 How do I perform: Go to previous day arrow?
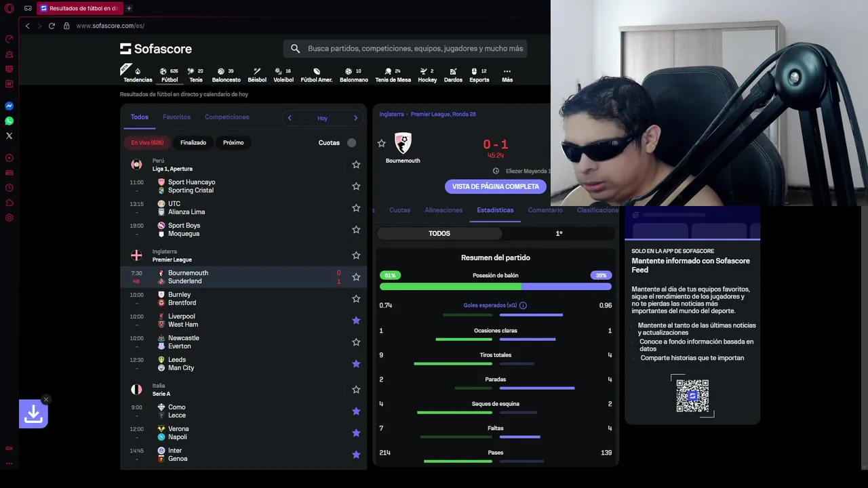point(290,118)
